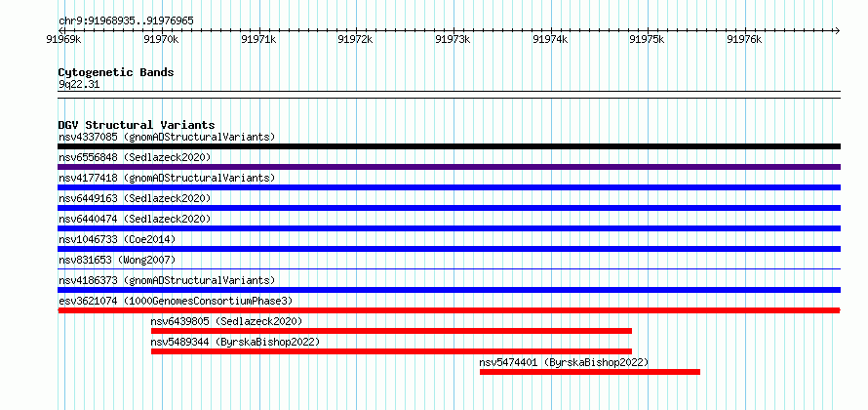The width and height of the screenshot is (868, 410).
Task: Click the 91972k ruler label
Action: pos(355,39)
